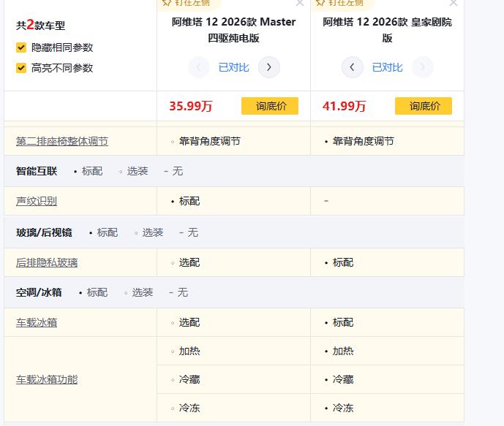Select 冷冻 cell under Master 四驱纯电版
This screenshot has width=504, height=426.
click(233, 408)
